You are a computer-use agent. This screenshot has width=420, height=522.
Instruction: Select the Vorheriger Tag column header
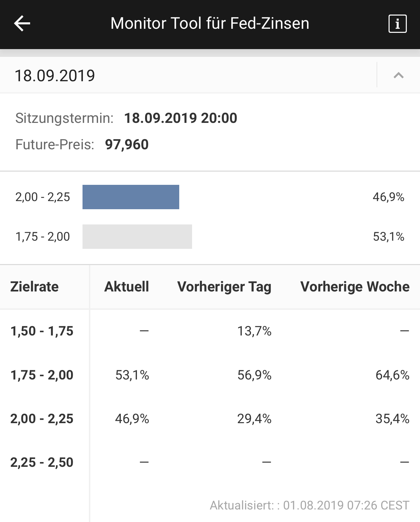224,287
